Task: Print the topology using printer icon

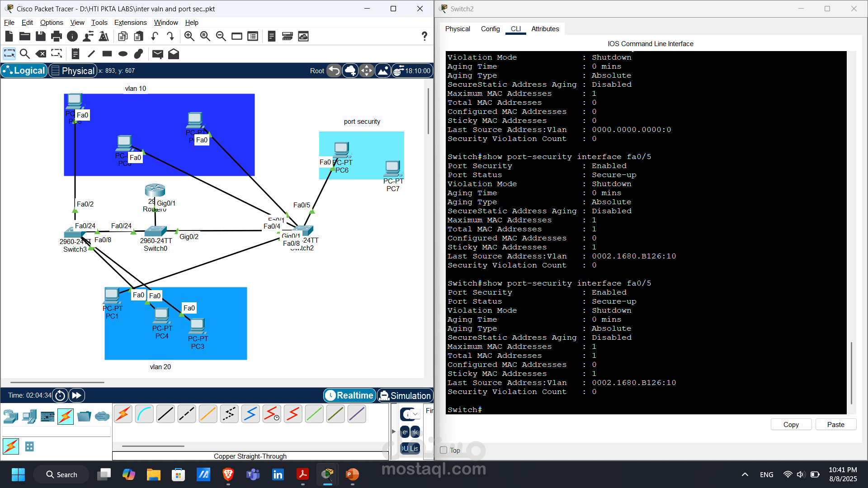Action: (57, 36)
